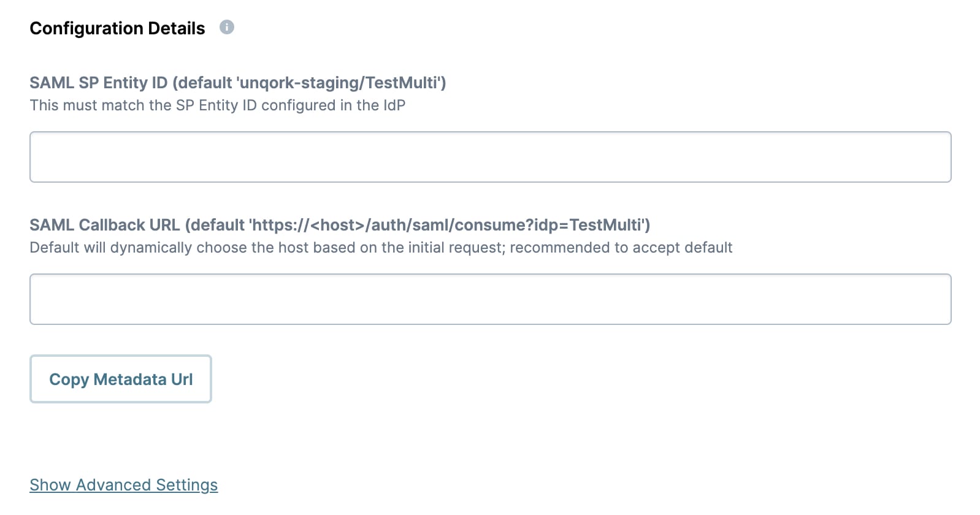Focus the SAML SP Entity ID field
Image resolution: width=980 pixels, height=515 pixels.
(490, 157)
